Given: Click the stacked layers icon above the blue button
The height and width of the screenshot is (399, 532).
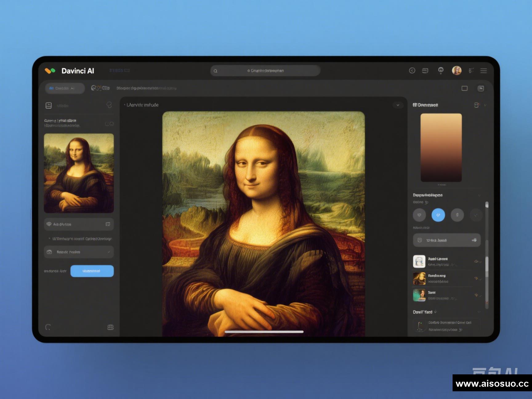Looking at the screenshot, I should (x=49, y=224).
